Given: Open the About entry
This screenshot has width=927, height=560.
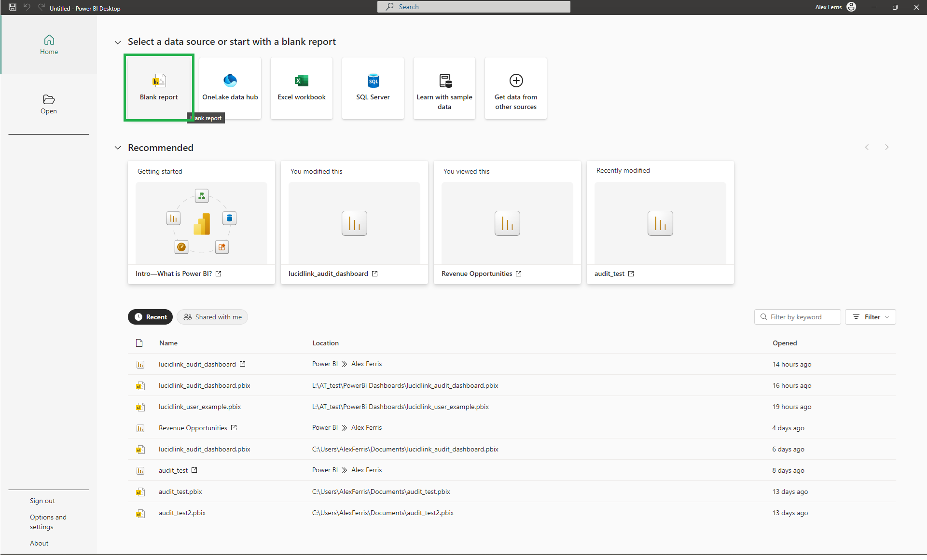Looking at the screenshot, I should click(39, 543).
